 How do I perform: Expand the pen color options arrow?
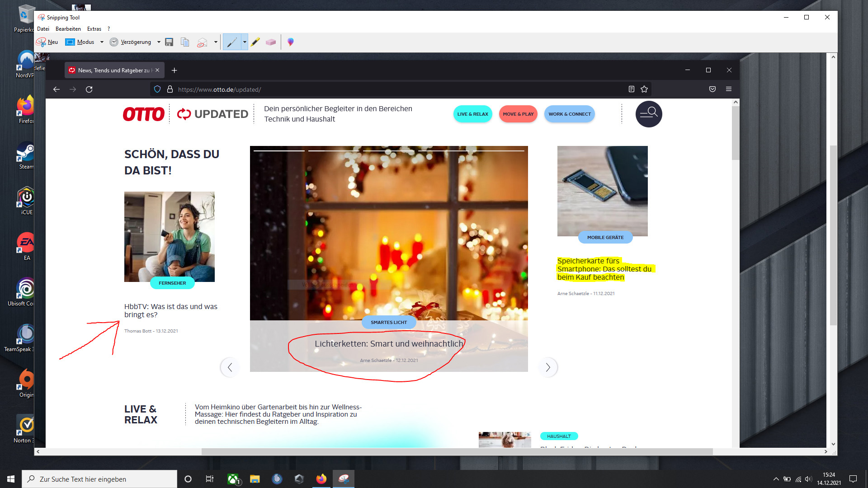(x=244, y=42)
